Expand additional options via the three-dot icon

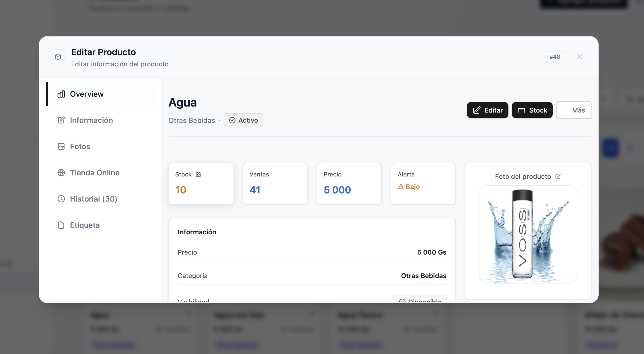pyautogui.click(x=566, y=110)
